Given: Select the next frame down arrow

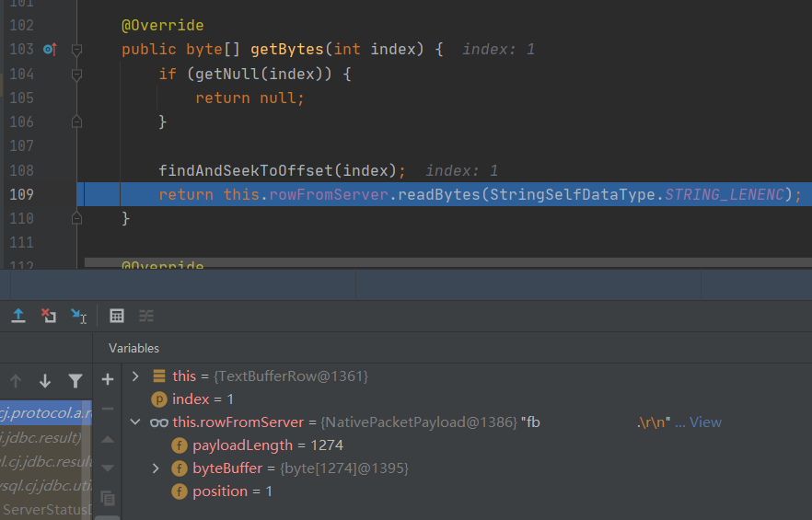Looking at the screenshot, I should pyautogui.click(x=45, y=381).
